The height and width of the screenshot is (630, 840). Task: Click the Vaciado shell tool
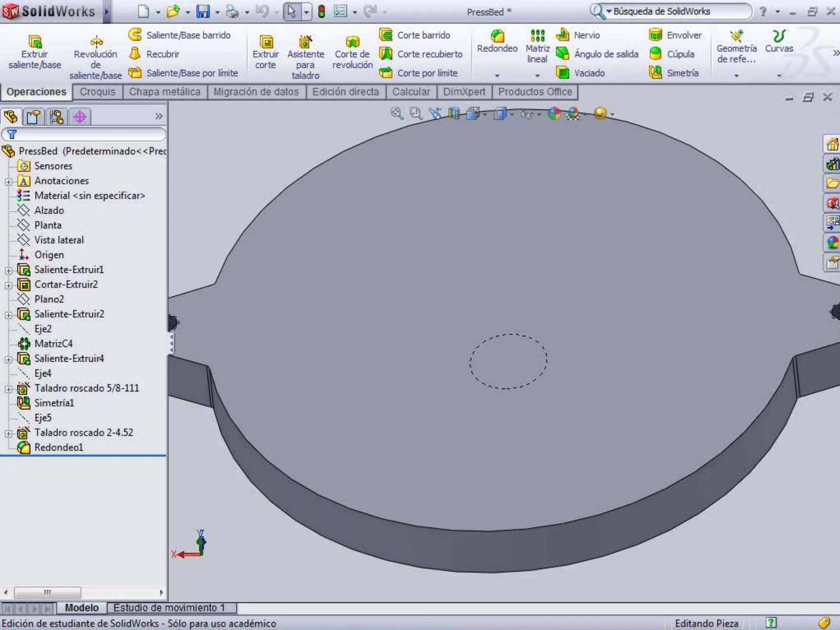(x=580, y=73)
